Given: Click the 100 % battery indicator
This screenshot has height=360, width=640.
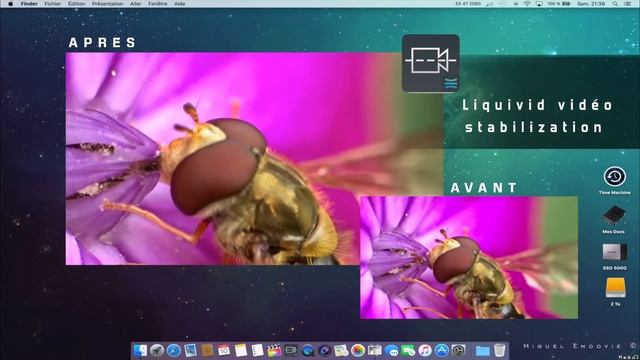Looking at the screenshot, I should click(559, 4).
